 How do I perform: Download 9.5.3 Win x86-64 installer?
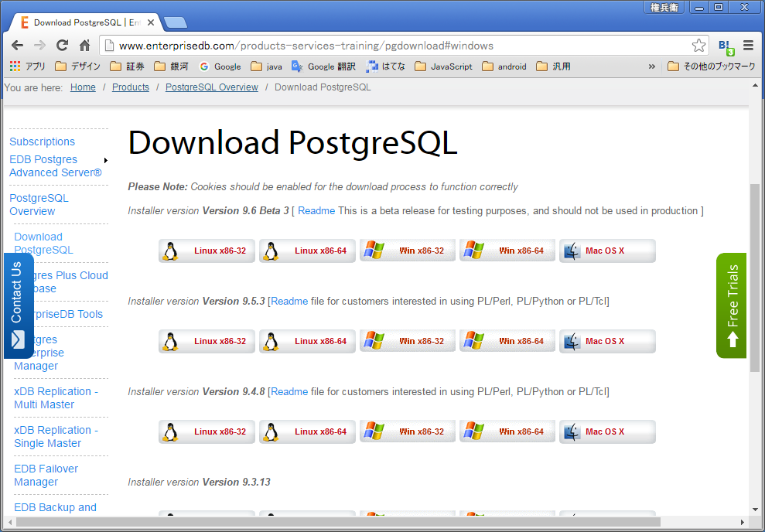pos(507,341)
